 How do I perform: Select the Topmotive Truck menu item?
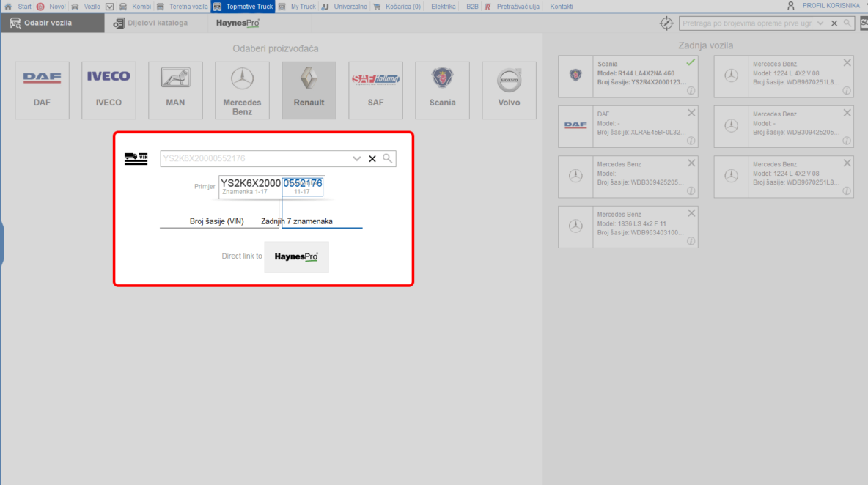243,7
